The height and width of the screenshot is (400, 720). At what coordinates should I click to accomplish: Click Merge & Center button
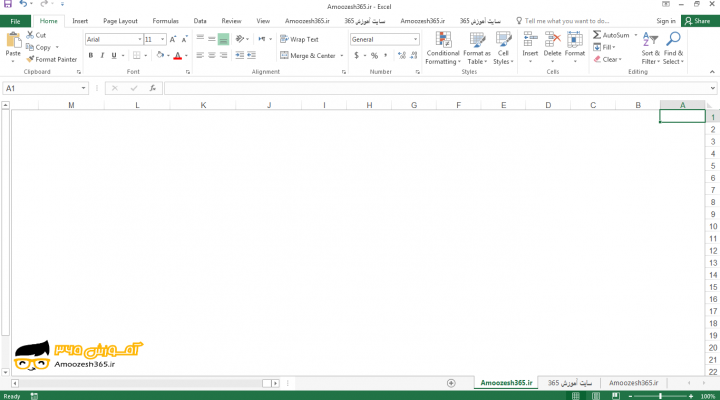click(x=308, y=56)
